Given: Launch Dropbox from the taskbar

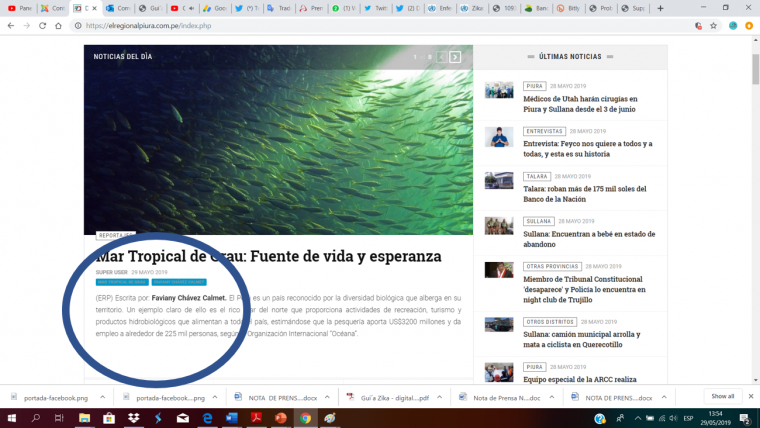Looking at the screenshot, I should coord(133,418).
